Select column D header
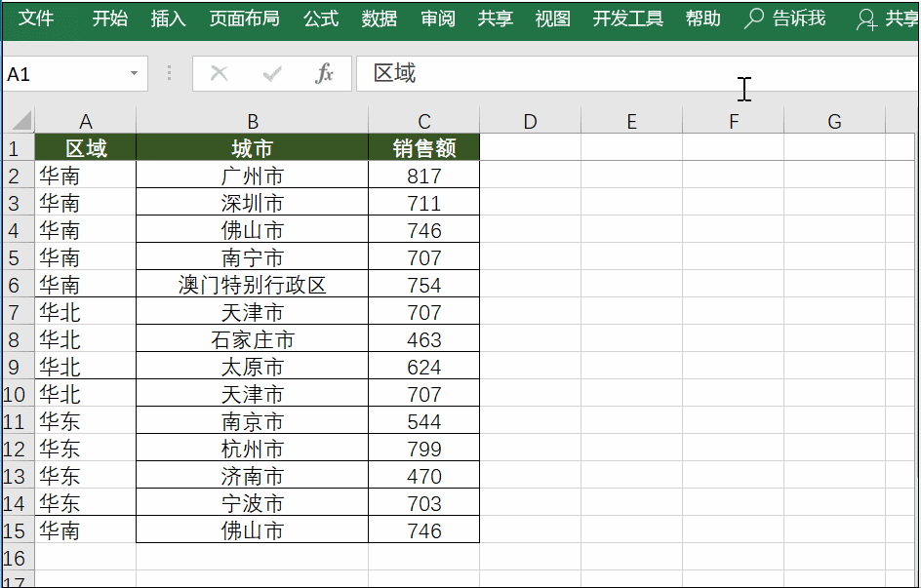The width and height of the screenshot is (921, 588). pos(531,121)
